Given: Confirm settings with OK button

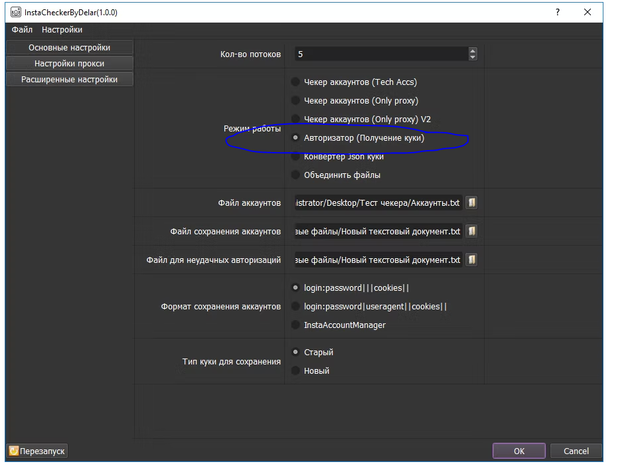Looking at the screenshot, I should coord(519,451).
